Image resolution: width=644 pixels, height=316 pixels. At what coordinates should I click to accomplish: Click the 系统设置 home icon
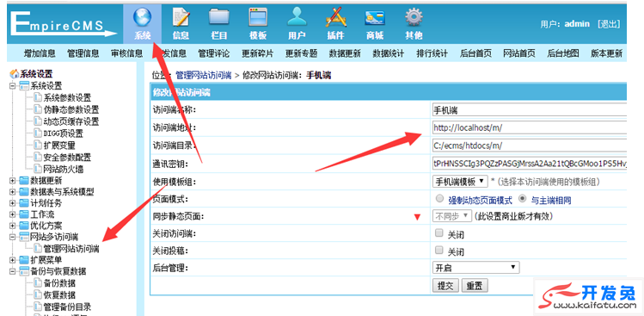pos(15,74)
